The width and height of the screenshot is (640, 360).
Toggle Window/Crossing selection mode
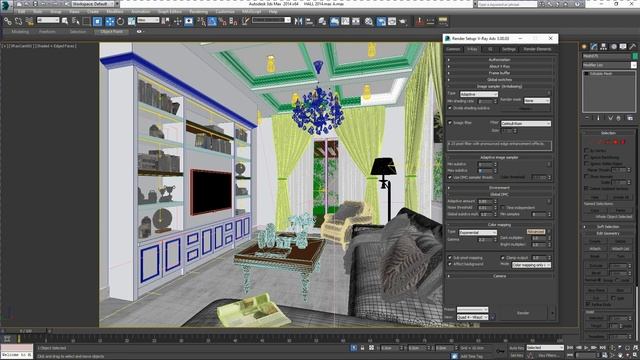(98, 21)
